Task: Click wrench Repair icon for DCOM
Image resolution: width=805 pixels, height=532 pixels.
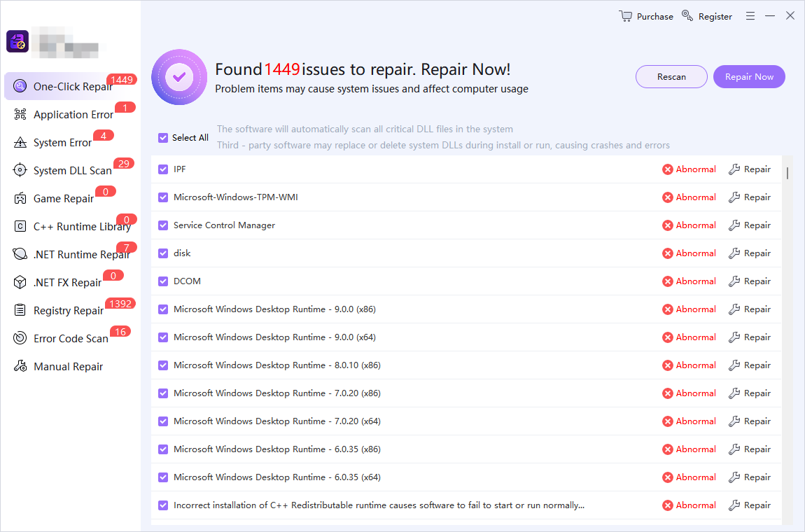Action: coord(734,281)
